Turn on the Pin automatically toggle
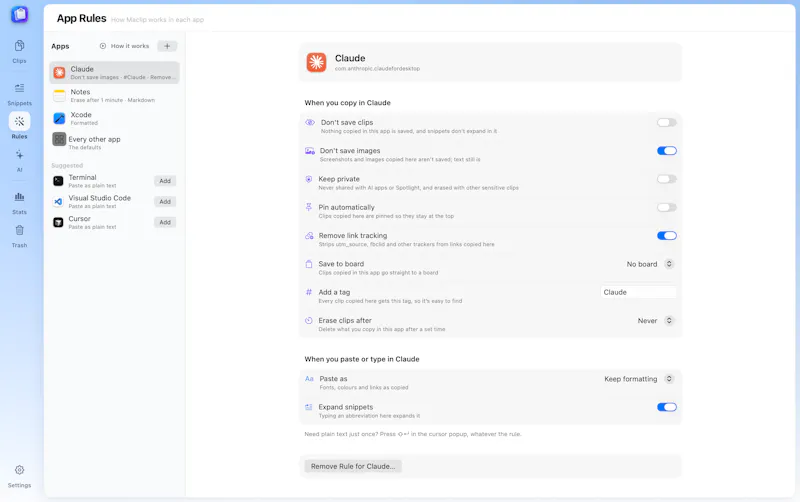 666,207
